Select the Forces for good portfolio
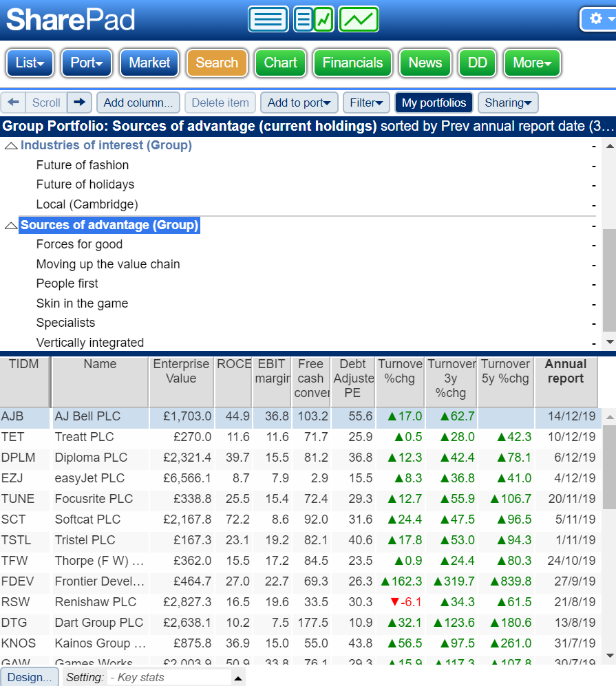The image size is (616, 686). (79, 244)
